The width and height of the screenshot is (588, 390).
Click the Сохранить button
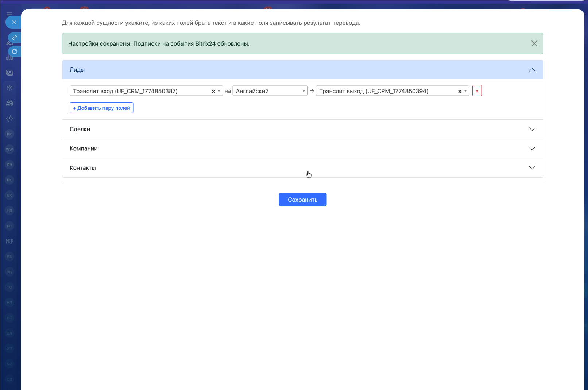[x=303, y=200]
